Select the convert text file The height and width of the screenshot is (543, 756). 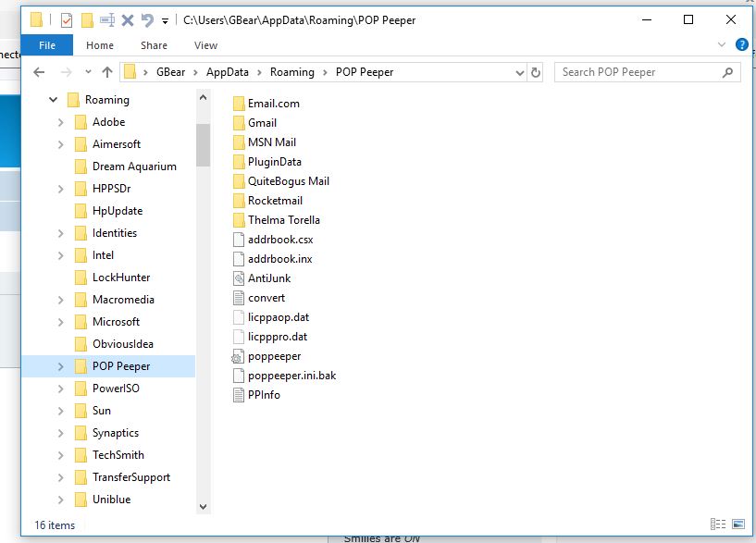pos(259,298)
